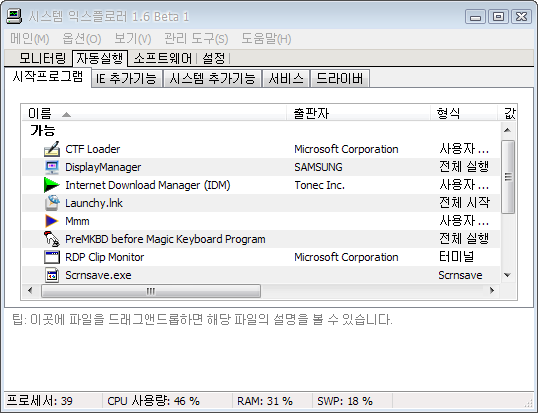Viewport: 538px width, 413px height.
Task: Click the 전체 시작 type cell for Launchy.lnk
Action: pyautogui.click(x=464, y=203)
